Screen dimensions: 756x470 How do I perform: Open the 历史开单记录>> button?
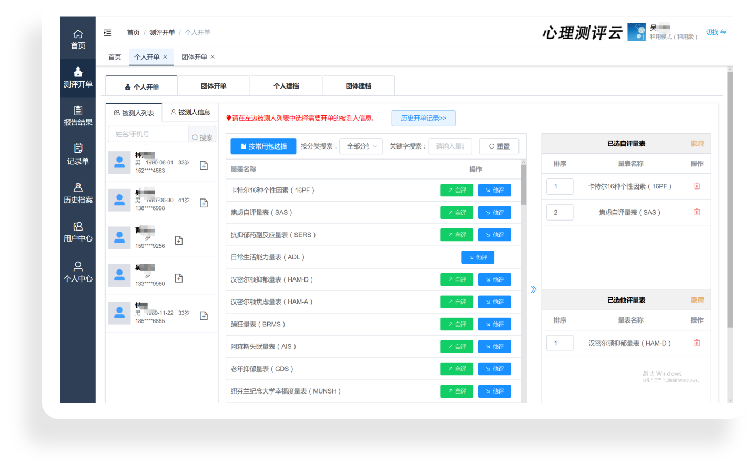423,118
